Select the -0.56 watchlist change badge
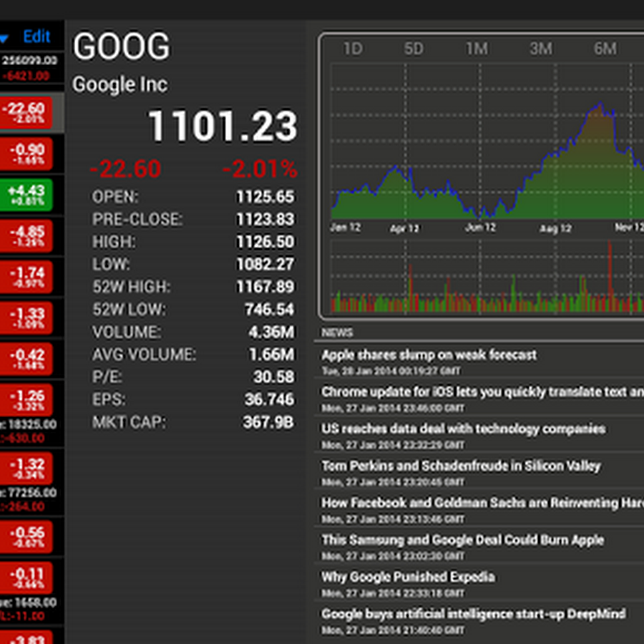 click(x=26, y=537)
